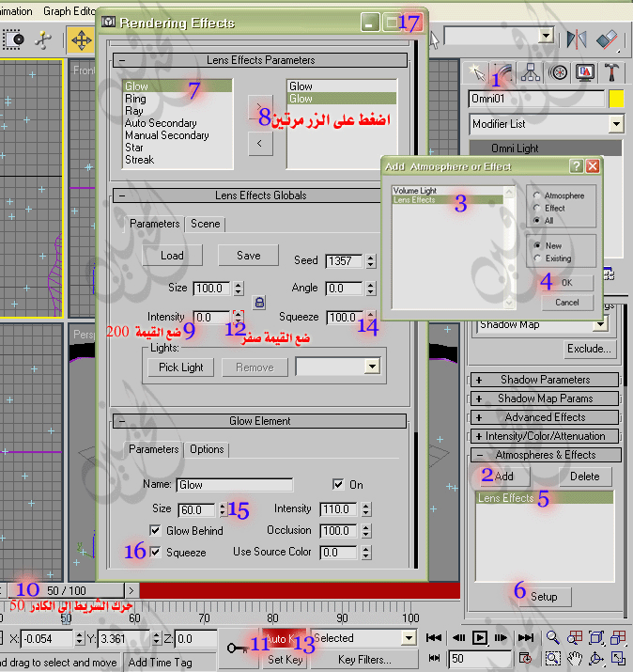Collapse Atmospheres & Effects rollout
Image resolution: width=633 pixels, height=672 pixels.
click(x=546, y=455)
